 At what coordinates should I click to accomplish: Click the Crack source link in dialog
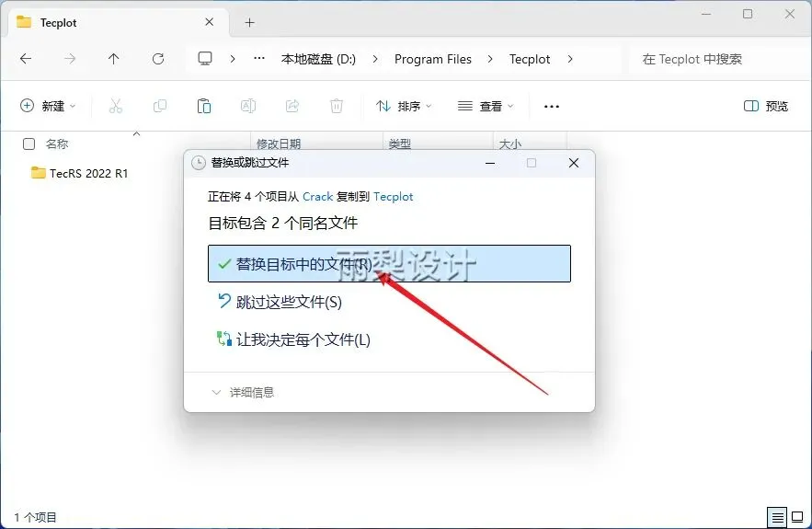click(x=317, y=196)
